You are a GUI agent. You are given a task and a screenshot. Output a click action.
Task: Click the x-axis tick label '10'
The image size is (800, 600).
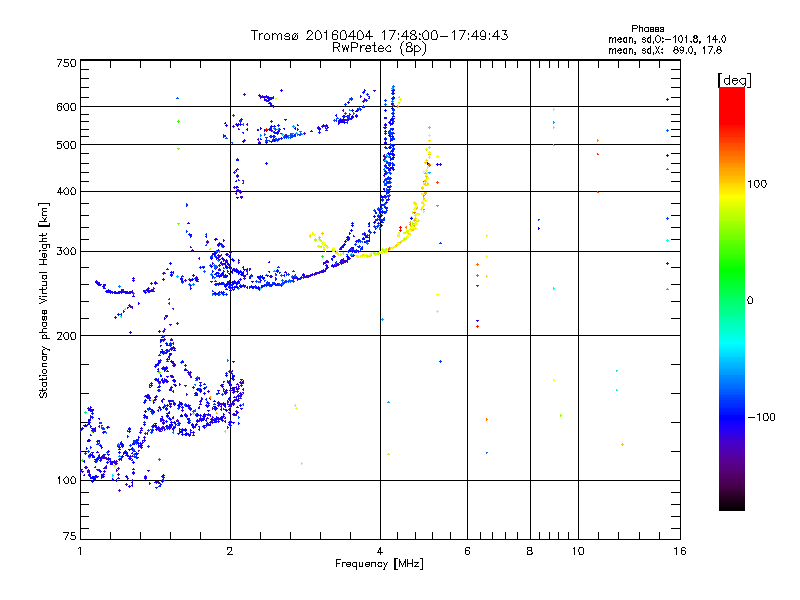click(578, 551)
